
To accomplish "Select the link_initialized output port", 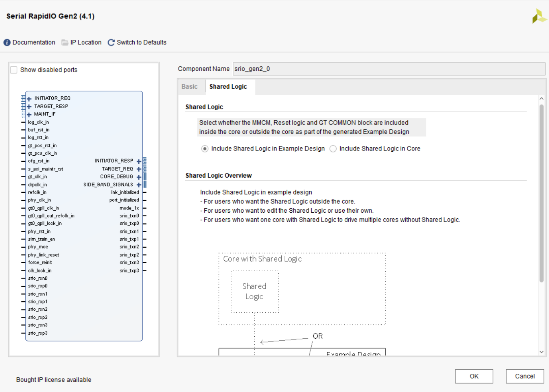I will click(x=125, y=192).
